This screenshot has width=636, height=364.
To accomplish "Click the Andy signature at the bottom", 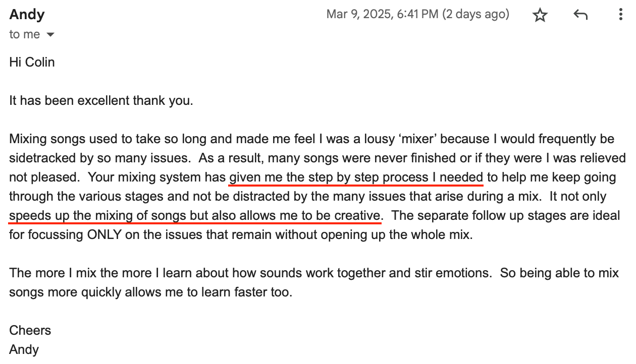I will (x=24, y=349).
